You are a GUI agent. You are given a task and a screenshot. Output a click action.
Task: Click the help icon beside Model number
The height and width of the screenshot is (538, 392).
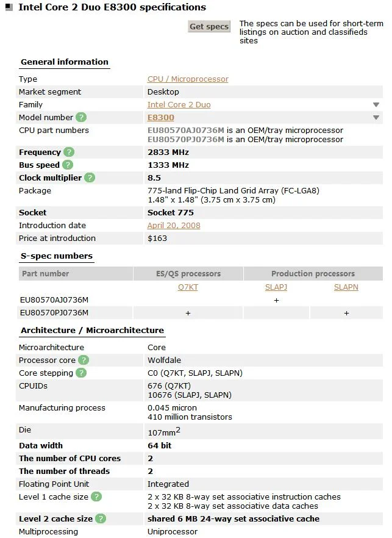click(81, 117)
